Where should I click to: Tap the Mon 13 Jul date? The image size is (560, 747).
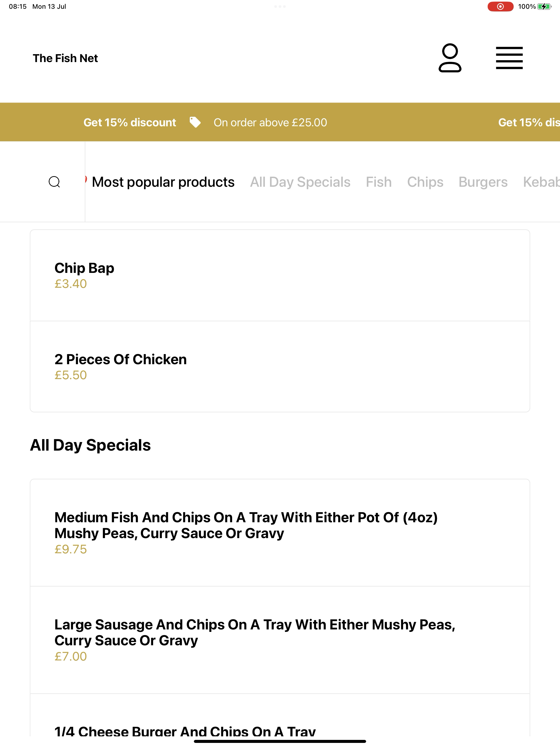tap(49, 6)
